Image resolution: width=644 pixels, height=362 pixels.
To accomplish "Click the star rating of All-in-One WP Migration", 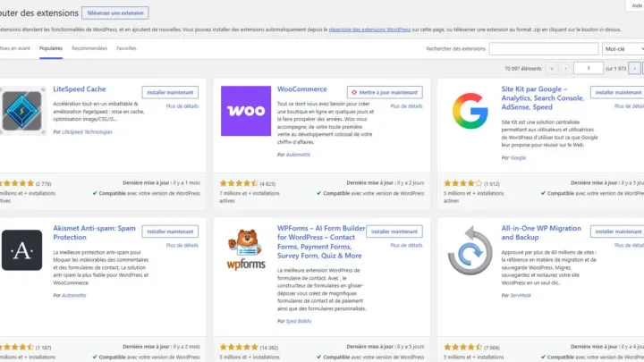I will tap(463, 347).
